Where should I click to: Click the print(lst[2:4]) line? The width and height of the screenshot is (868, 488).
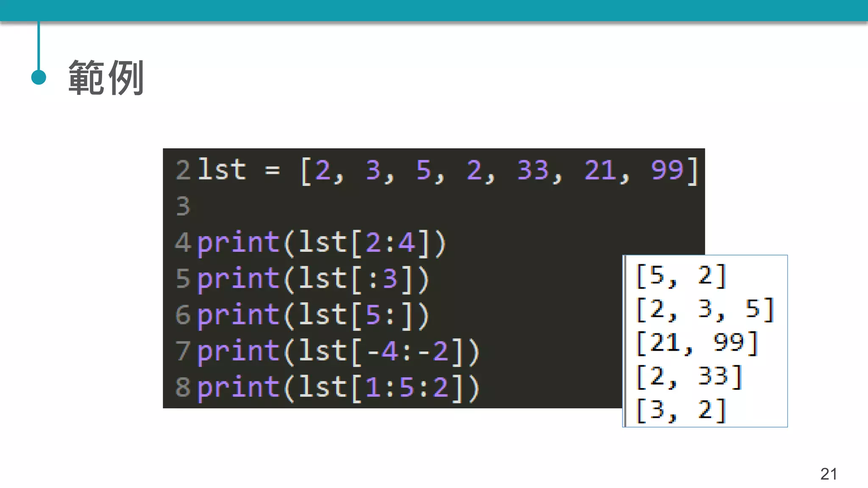point(321,243)
